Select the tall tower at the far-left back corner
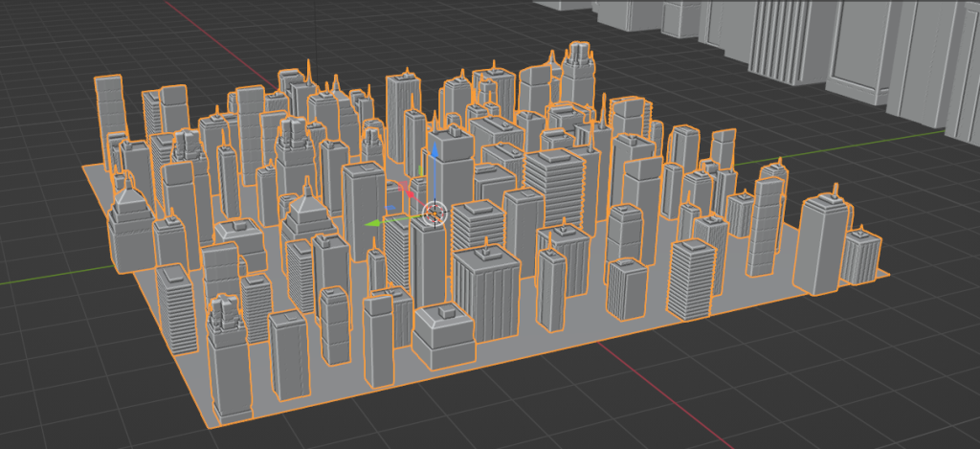 [x=110, y=107]
